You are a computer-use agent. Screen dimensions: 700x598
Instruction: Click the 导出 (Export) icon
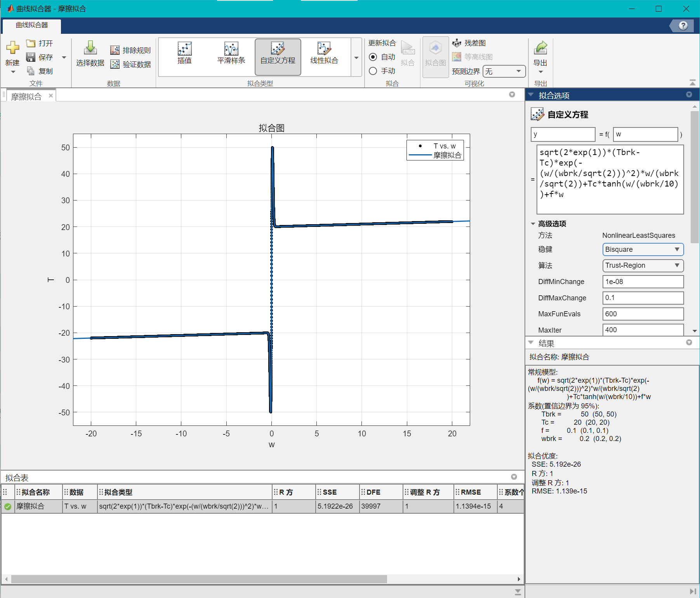click(540, 48)
